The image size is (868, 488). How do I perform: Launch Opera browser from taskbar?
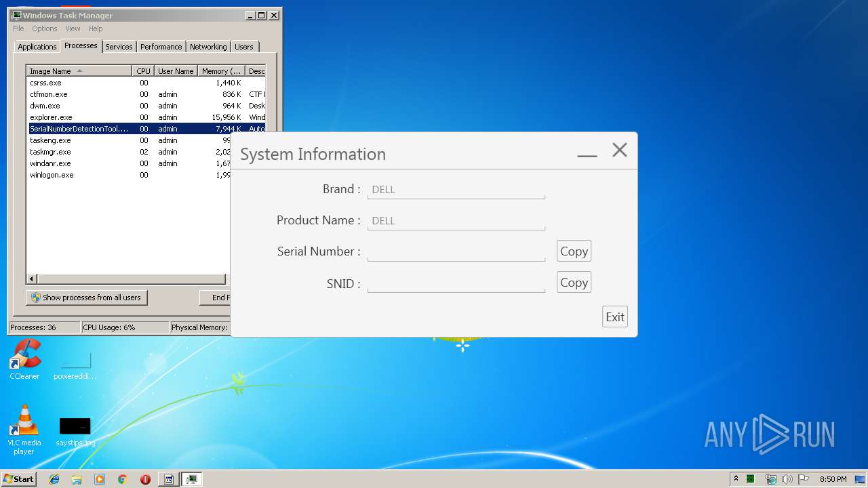coord(145,479)
